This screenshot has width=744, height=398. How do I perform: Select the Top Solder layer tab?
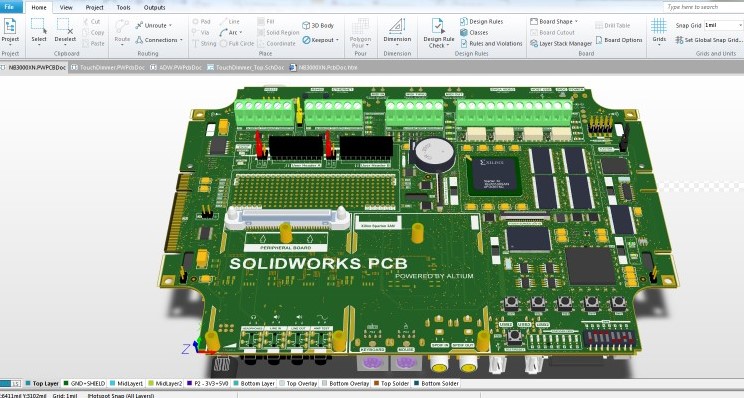pos(391,383)
